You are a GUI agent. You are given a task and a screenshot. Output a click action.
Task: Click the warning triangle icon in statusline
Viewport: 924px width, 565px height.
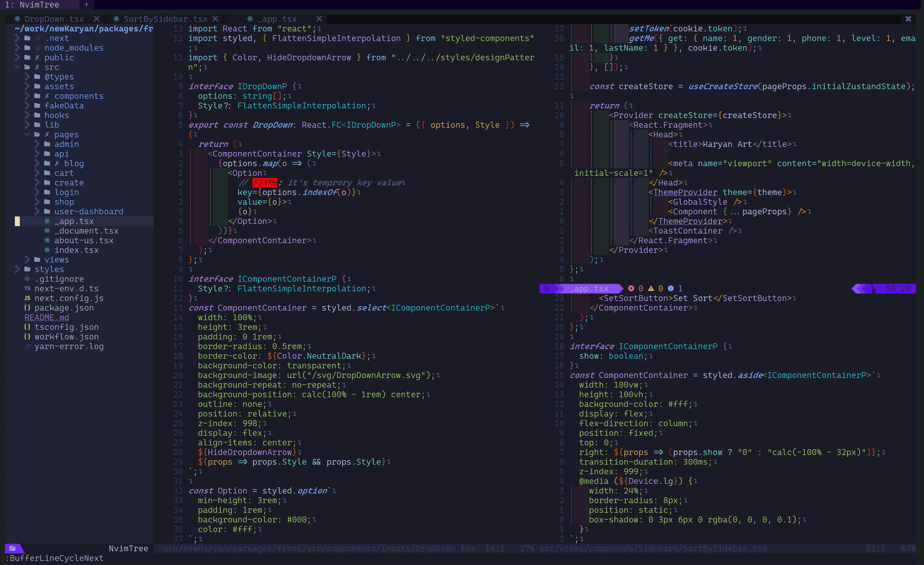click(651, 289)
